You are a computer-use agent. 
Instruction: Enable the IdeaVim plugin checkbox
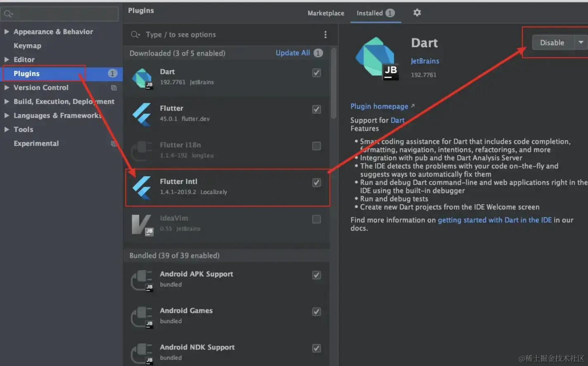[316, 219]
